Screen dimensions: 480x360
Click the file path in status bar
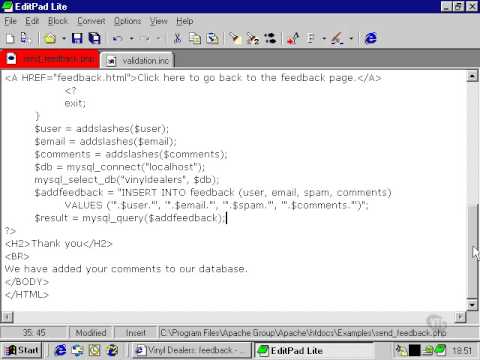[x=303, y=333]
